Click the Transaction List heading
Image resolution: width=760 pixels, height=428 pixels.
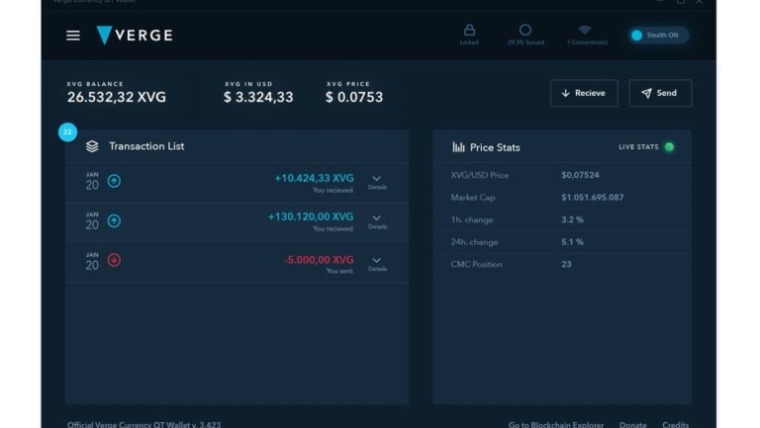pyautogui.click(x=146, y=146)
